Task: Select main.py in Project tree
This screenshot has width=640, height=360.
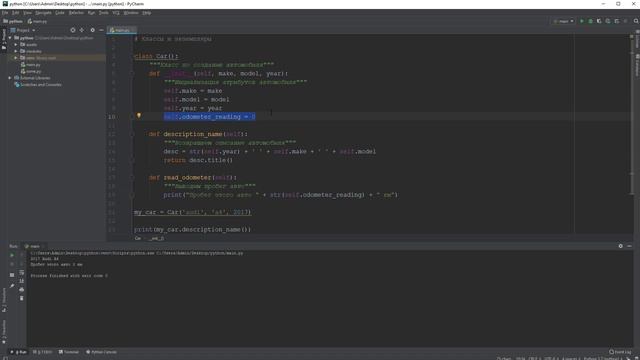Action: pos(31,64)
